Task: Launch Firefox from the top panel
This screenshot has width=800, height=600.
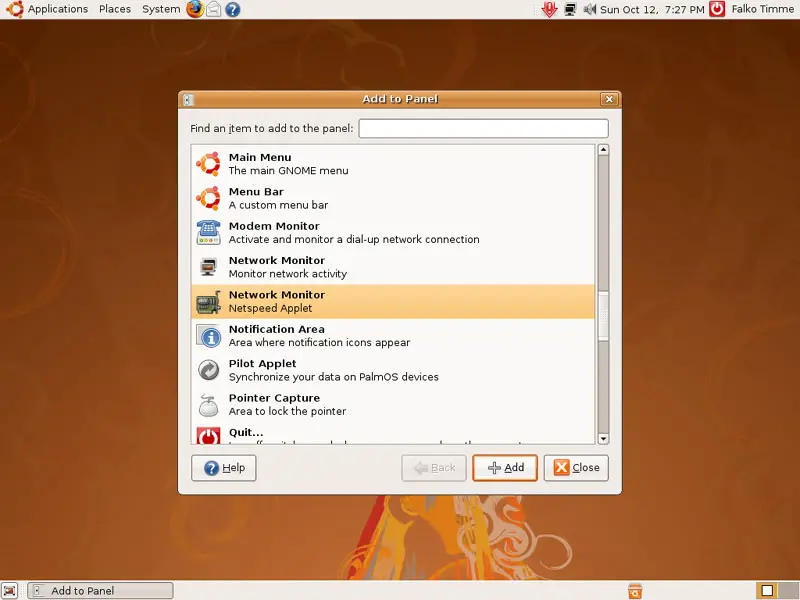Action: [x=195, y=9]
